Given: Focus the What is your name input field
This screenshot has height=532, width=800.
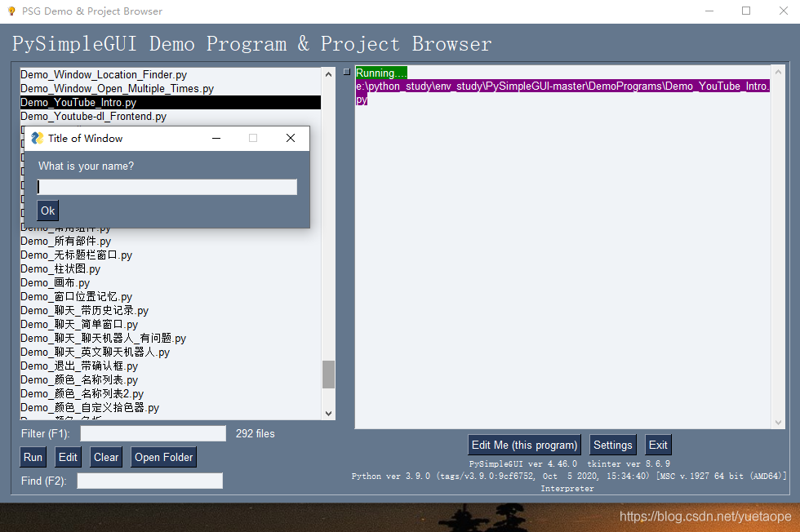Looking at the screenshot, I should click(x=167, y=187).
